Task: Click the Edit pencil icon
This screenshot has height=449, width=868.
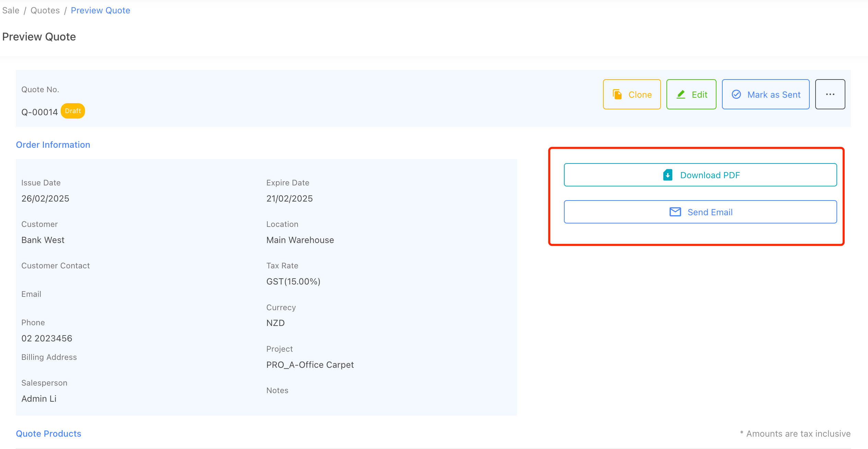Action: (681, 95)
